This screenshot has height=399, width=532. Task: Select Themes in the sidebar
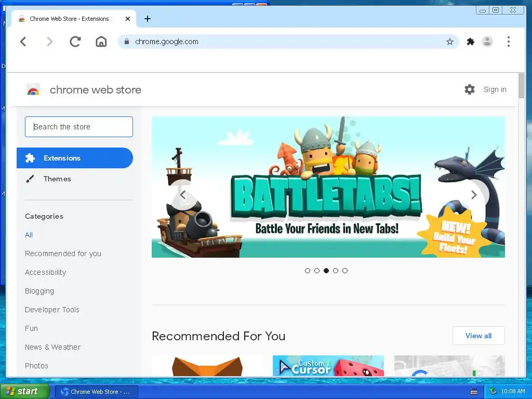point(57,179)
